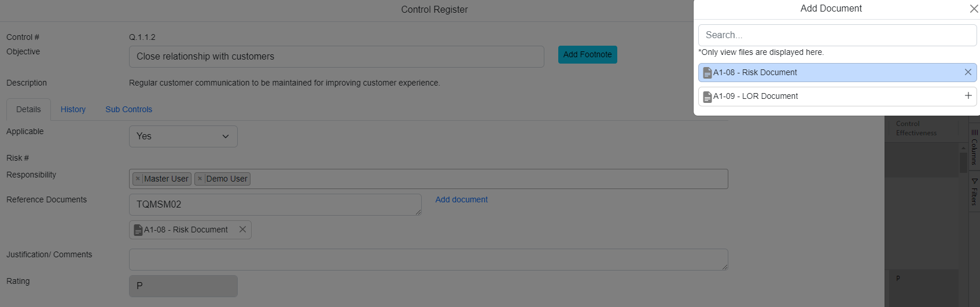980x307 pixels.
Task: Click the Justification/Comments text area
Action: point(428,260)
